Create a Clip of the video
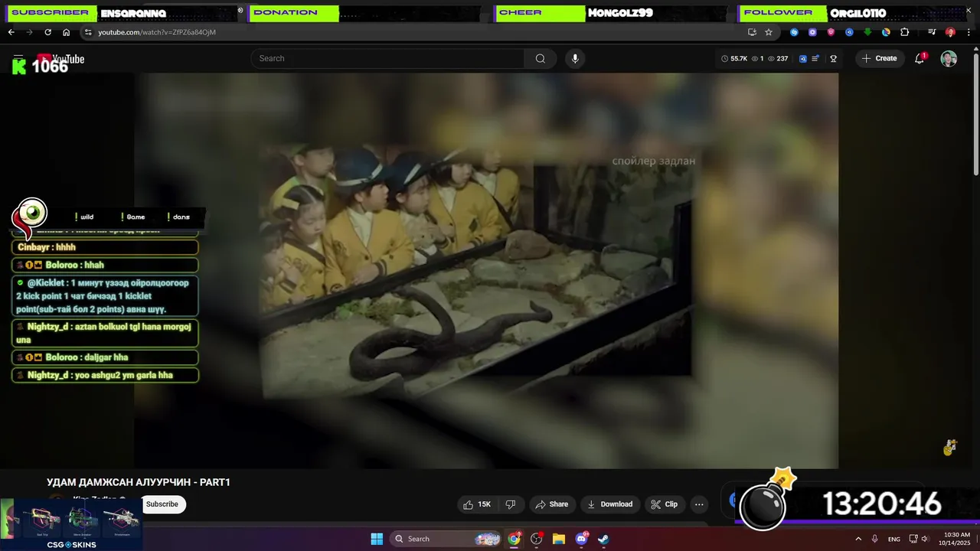The image size is (980, 551). (665, 504)
